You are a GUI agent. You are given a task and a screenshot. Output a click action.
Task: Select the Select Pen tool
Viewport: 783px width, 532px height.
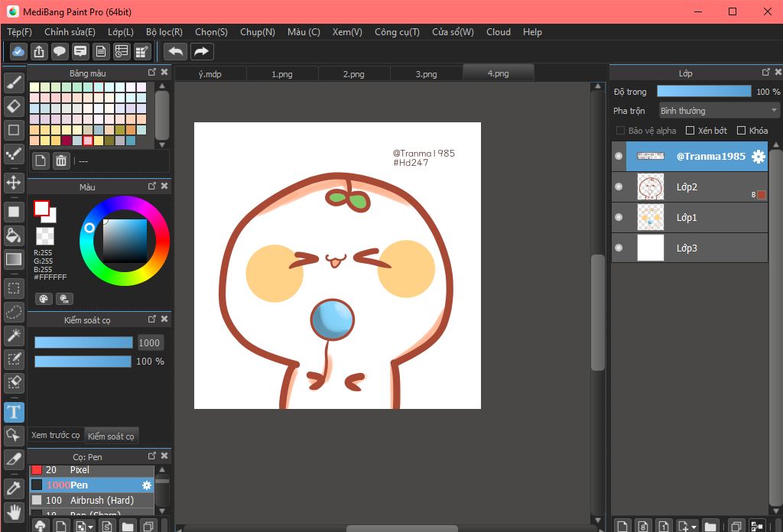tap(14, 359)
